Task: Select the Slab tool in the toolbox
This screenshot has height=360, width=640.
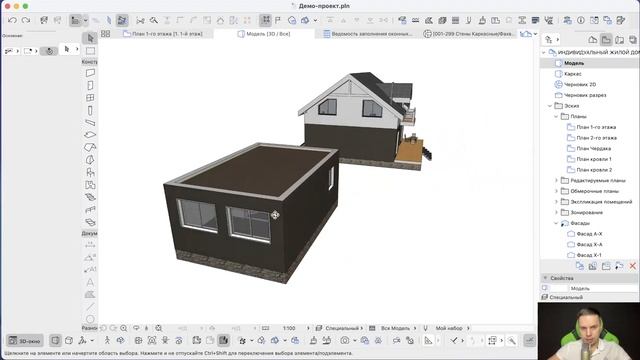Action: point(90,135)
